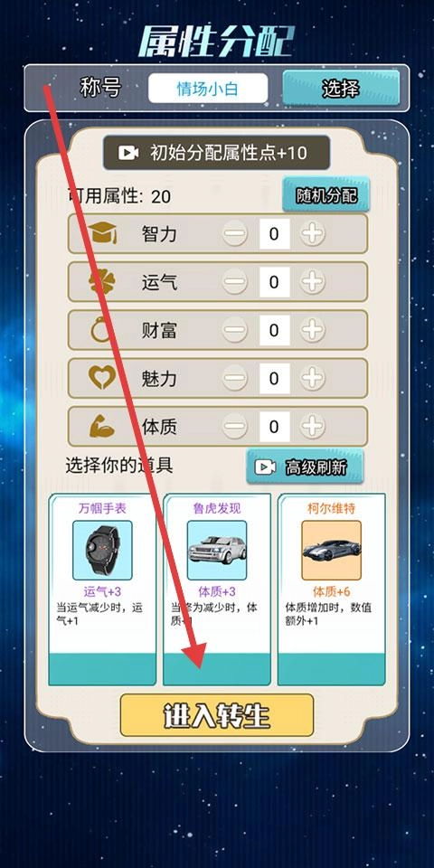Click the clover 运气 icon
The height and width of the screenshot is (868, 434).
(101, 282)
